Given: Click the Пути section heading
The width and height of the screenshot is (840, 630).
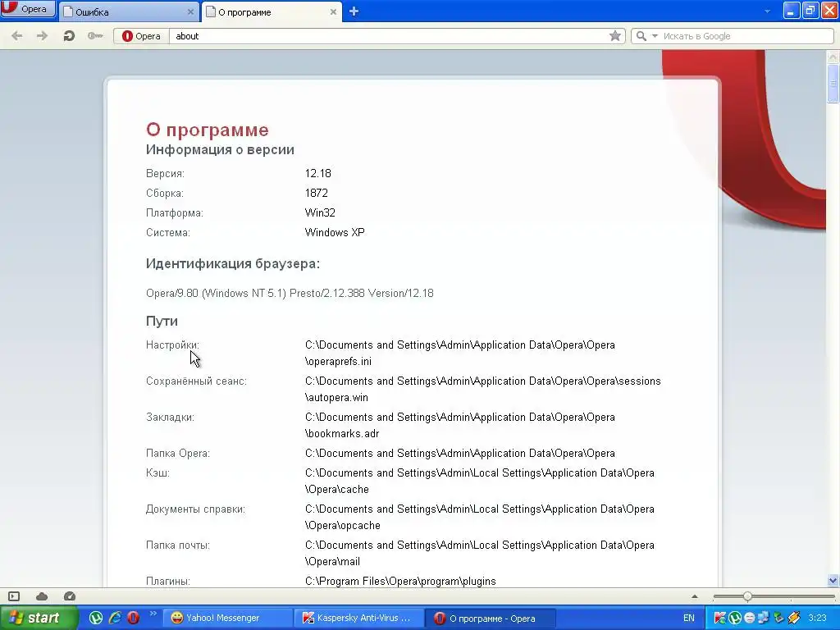Looking at the screenshot, I should 162,321.
